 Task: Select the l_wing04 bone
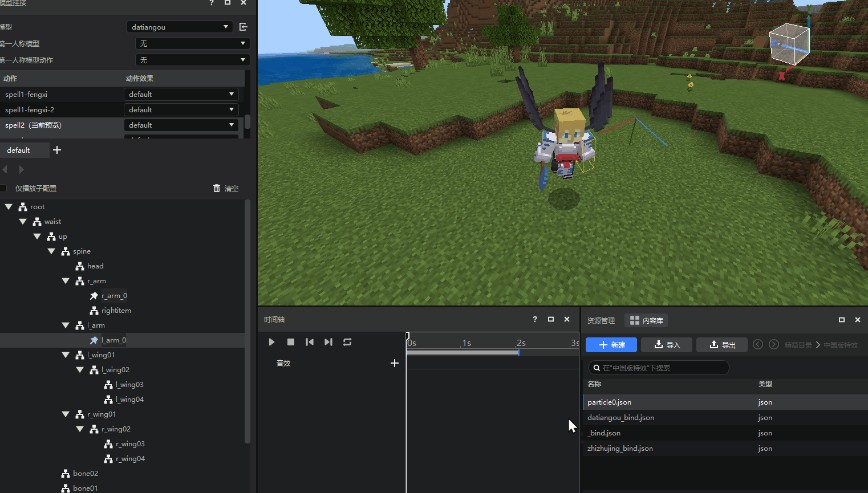[129, 400]
